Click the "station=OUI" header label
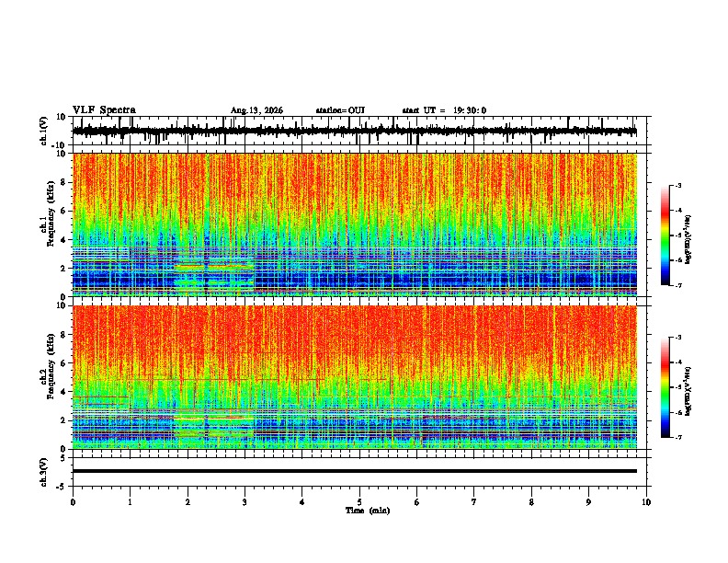 click(340, 110)
